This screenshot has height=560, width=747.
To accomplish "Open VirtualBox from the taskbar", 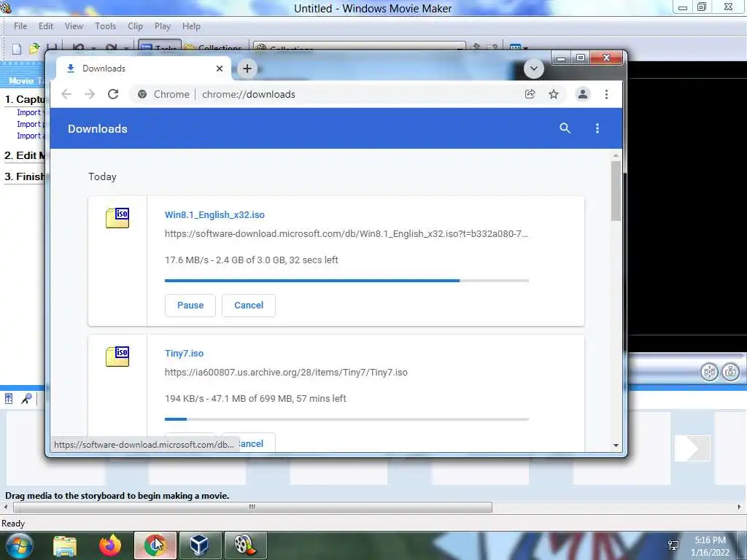I will pyautogui.click(x=200, y=545).
